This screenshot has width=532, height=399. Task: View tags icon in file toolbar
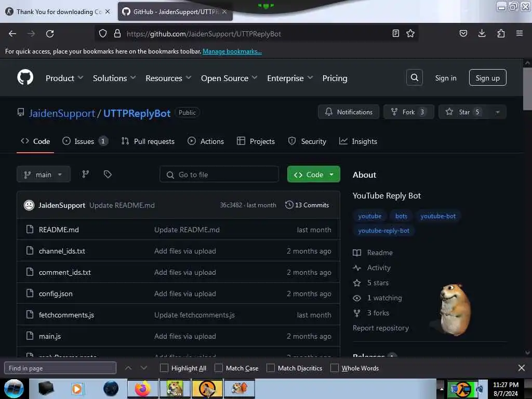pos(108,175)
